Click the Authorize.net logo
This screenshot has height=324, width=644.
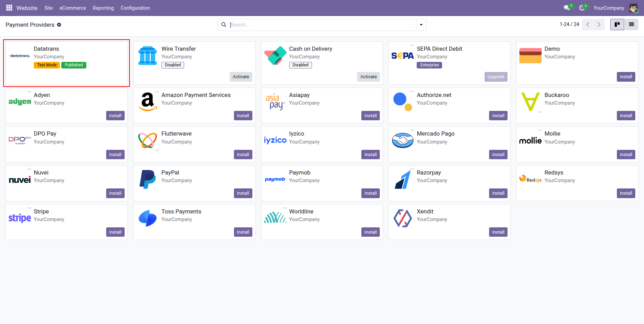pos(402,102)
